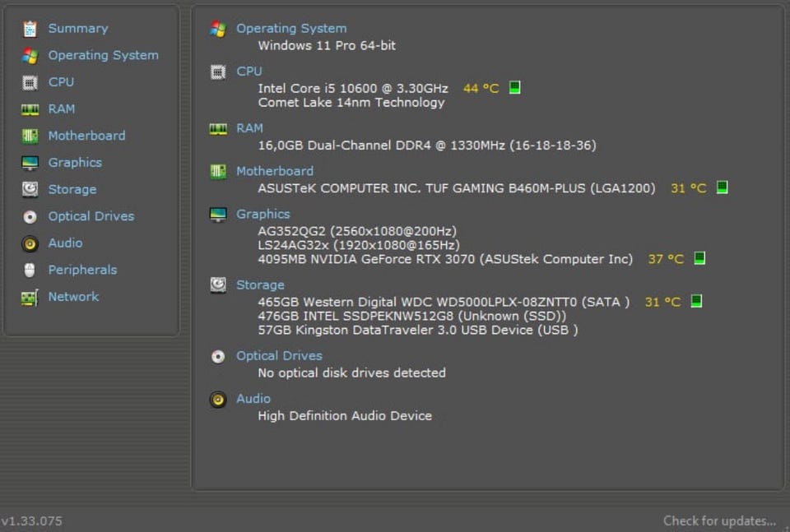Click Windows 11 Pro 64-bit text
Screen dimensions: 790x532
(x=327, y=45)
